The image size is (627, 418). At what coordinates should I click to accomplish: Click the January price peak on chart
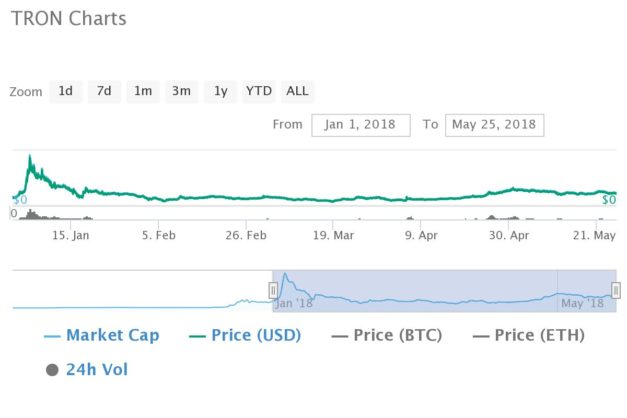click(x=30, y=156)
